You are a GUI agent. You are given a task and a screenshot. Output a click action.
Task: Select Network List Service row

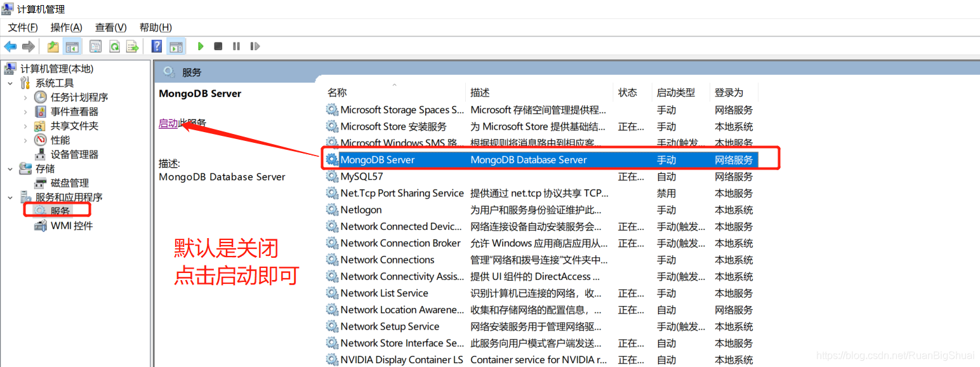click(x=541, y=293)
